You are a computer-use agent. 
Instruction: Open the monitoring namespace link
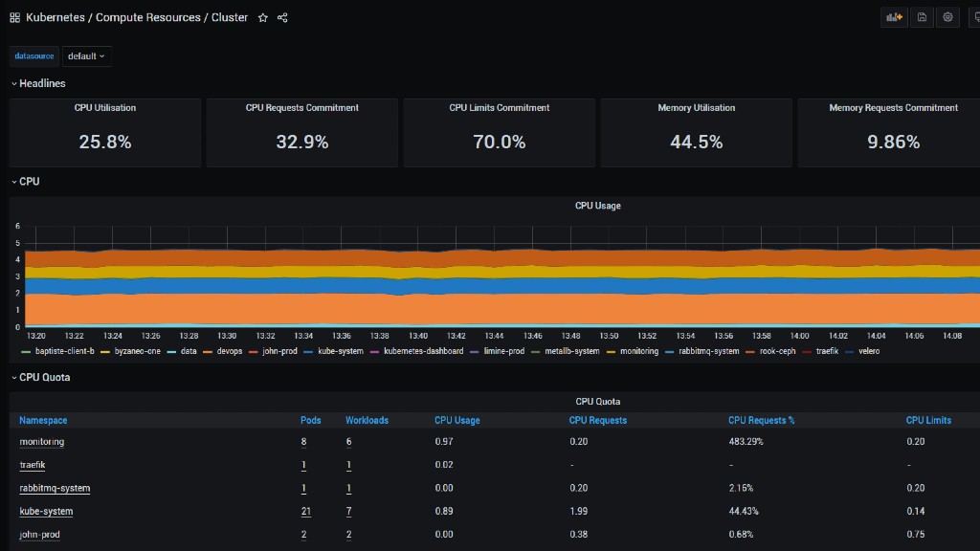[42, 442]
